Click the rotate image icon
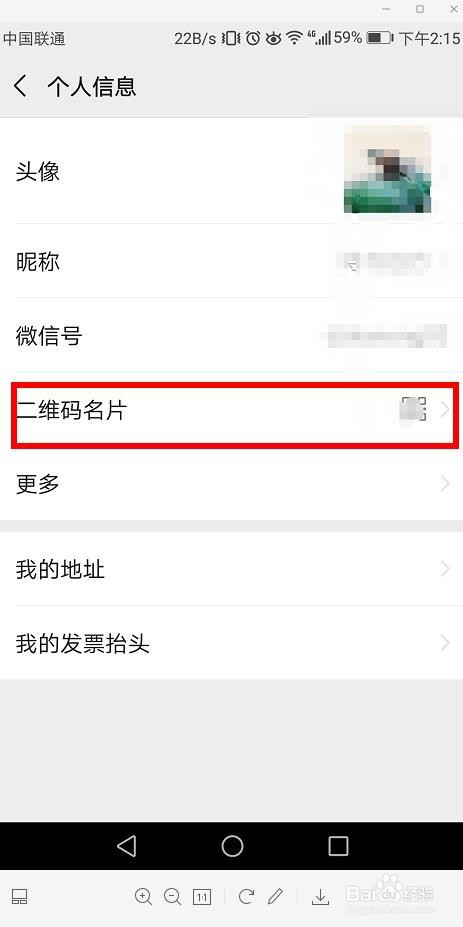This screenshot has height=927, width=463. (x=246, y=897)
